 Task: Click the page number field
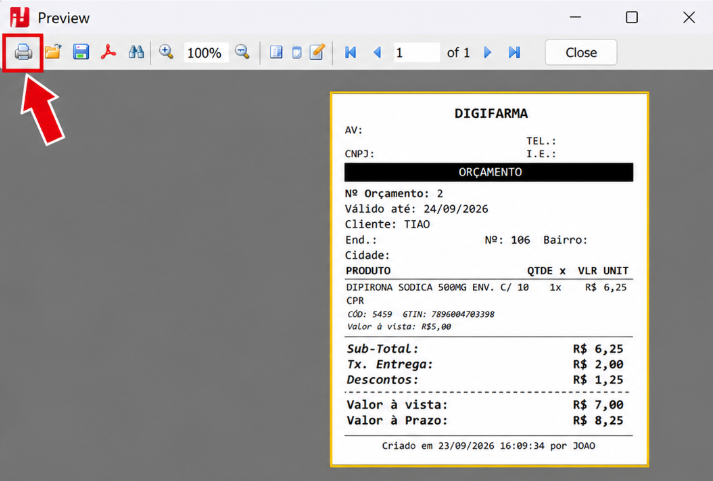point(417,53)
